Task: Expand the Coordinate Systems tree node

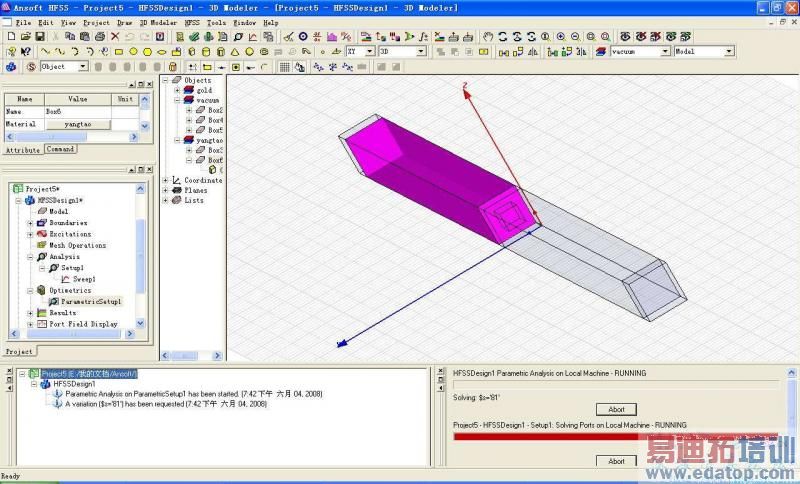Action: point(165,181)
